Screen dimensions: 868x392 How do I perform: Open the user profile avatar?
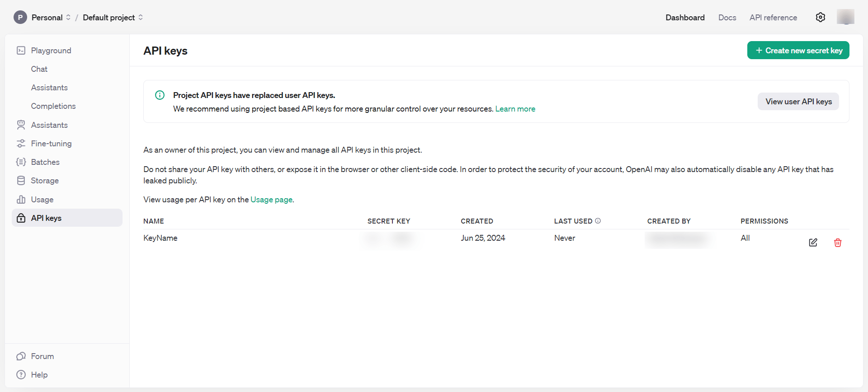[x=845, y=17]
